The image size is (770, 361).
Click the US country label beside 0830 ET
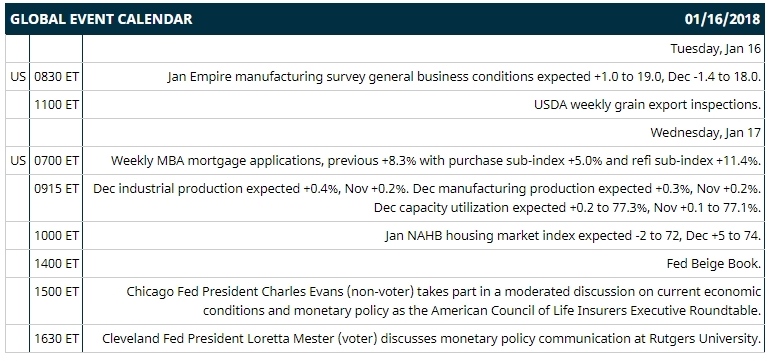coord(18,77)
